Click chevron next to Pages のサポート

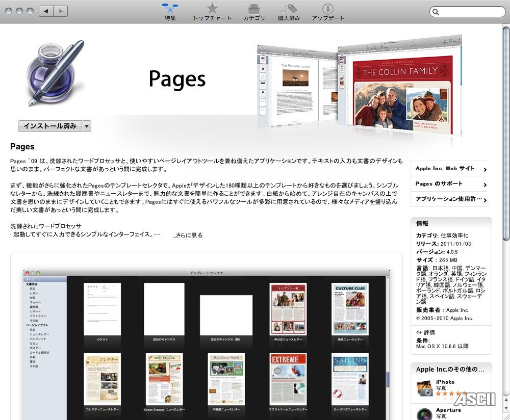tap(485, 185)
